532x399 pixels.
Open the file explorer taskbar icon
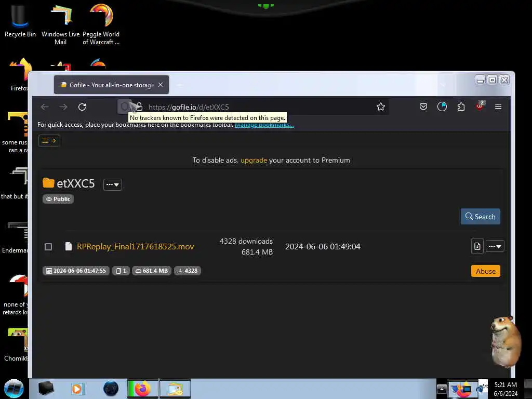click(175, 389)
